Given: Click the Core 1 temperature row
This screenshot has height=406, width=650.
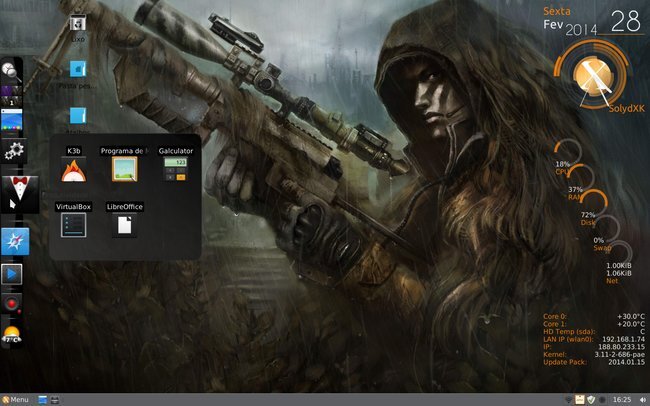Looking at the screenshot, I should point(594,324).
